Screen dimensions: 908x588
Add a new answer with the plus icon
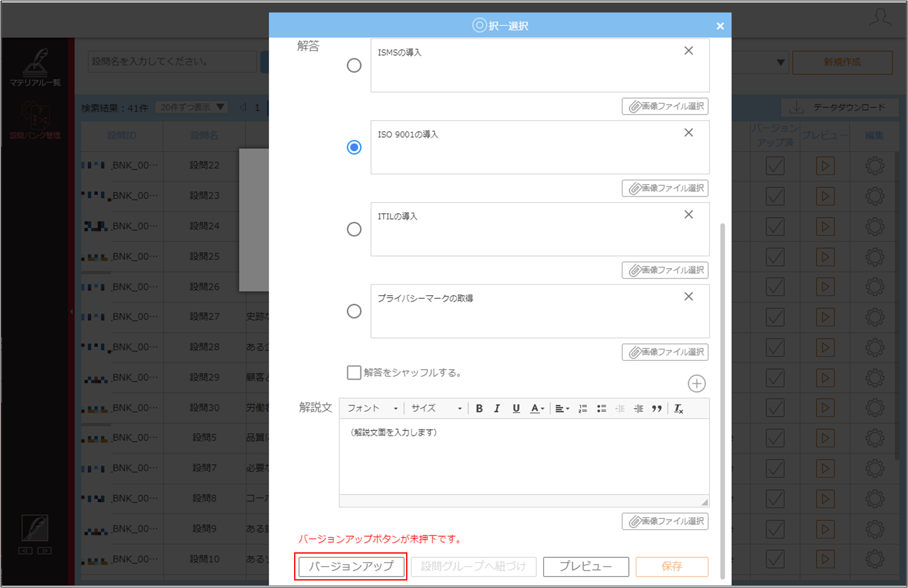[x=696, y=383]
